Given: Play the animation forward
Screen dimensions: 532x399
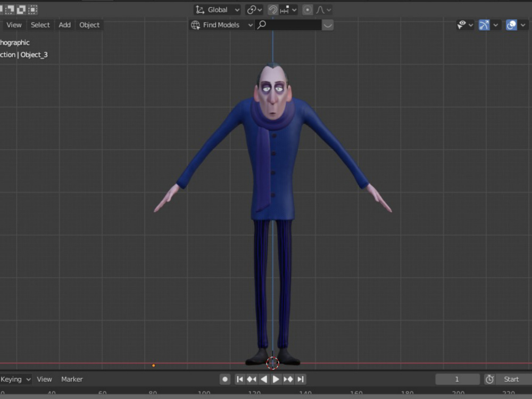Looking at the screenshot, I should click(x=276, y=379).
